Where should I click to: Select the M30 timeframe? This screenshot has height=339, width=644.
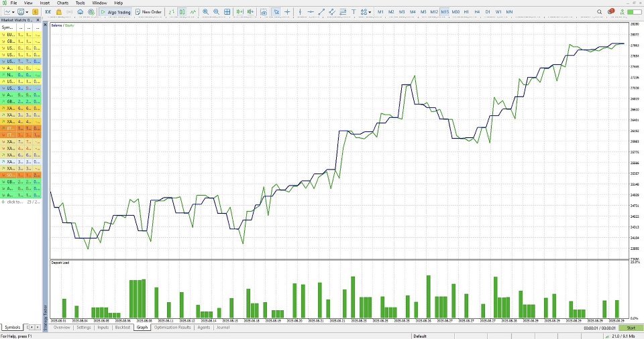click(x=456, y=12)
